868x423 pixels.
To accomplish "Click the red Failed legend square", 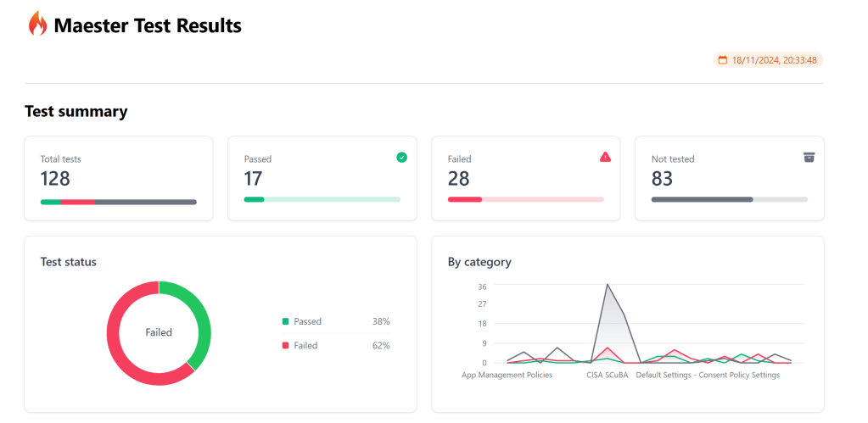I will coord(286,346).
